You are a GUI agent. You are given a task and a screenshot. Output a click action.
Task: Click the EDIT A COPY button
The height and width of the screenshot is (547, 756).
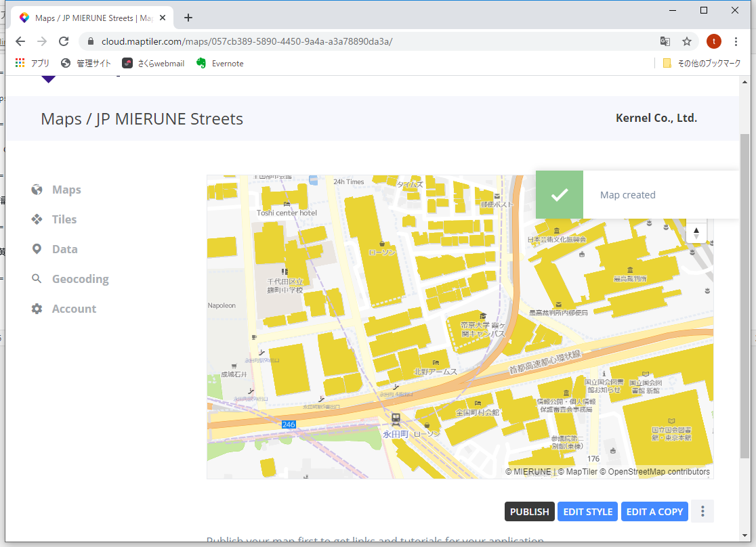click(654, 512)
